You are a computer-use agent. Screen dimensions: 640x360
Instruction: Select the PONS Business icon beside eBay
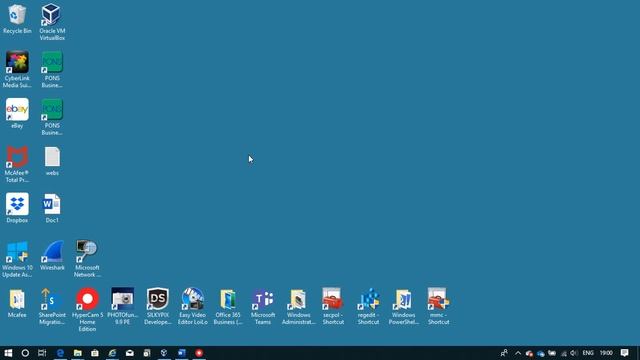[x=52, y=116]
